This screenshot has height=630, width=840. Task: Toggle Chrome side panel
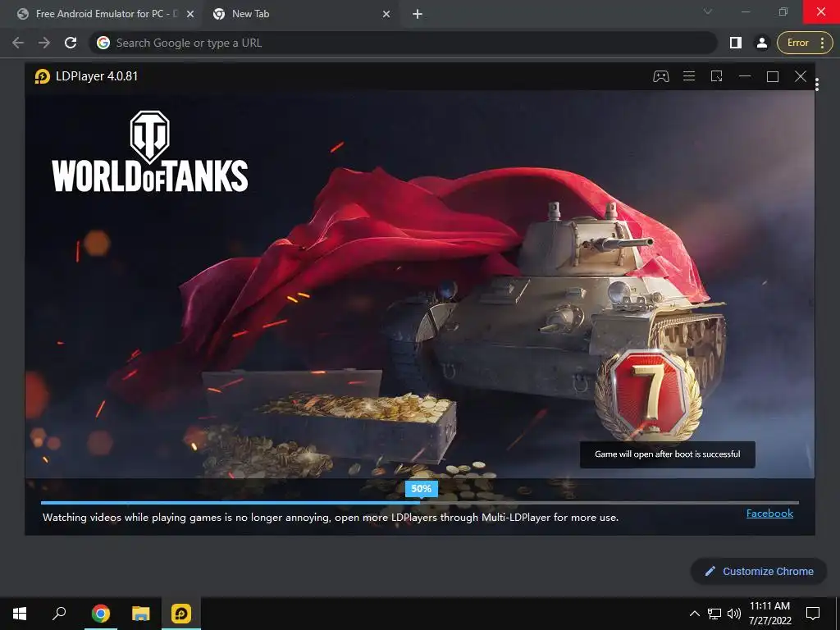(736, 43)
